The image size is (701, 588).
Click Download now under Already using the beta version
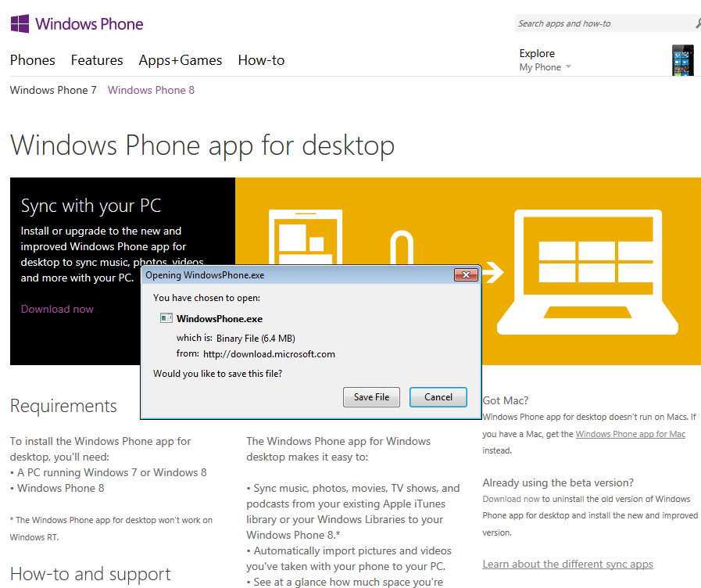tap(511, 498)
